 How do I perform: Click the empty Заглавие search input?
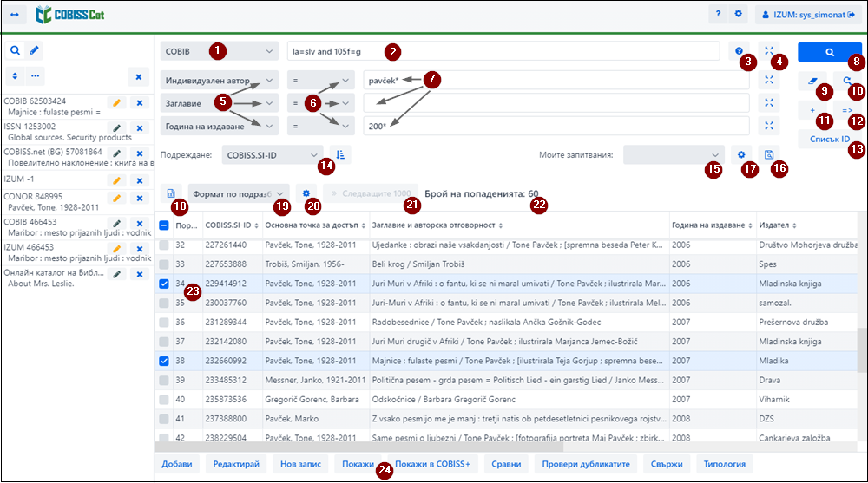click(x=556, y=103)
